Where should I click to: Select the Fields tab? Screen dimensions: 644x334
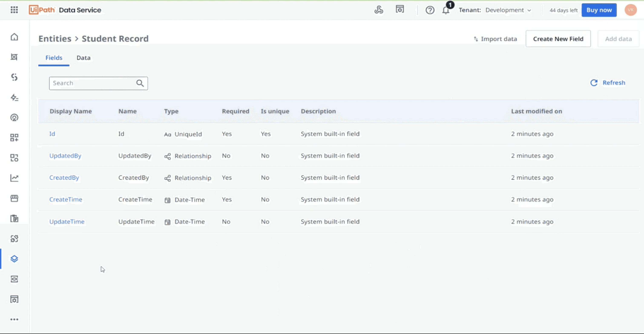[54, 58]
